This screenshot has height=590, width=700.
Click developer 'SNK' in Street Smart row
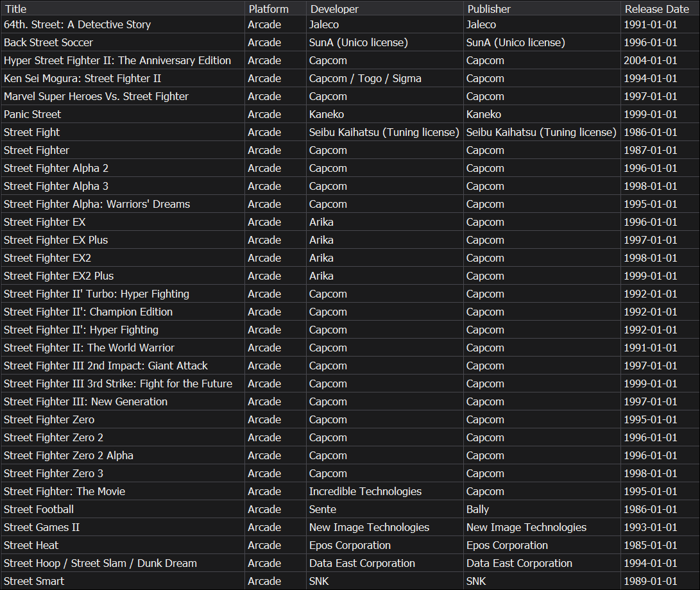[x=319, y=582]
